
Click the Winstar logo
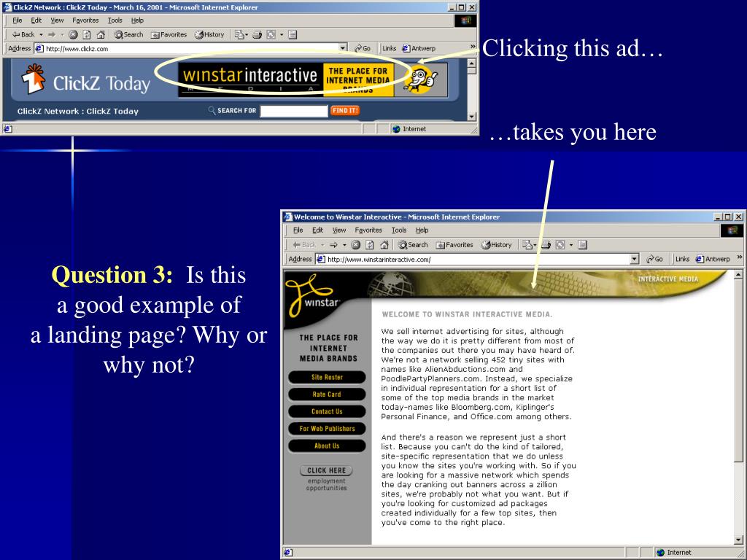click(312, 296)
